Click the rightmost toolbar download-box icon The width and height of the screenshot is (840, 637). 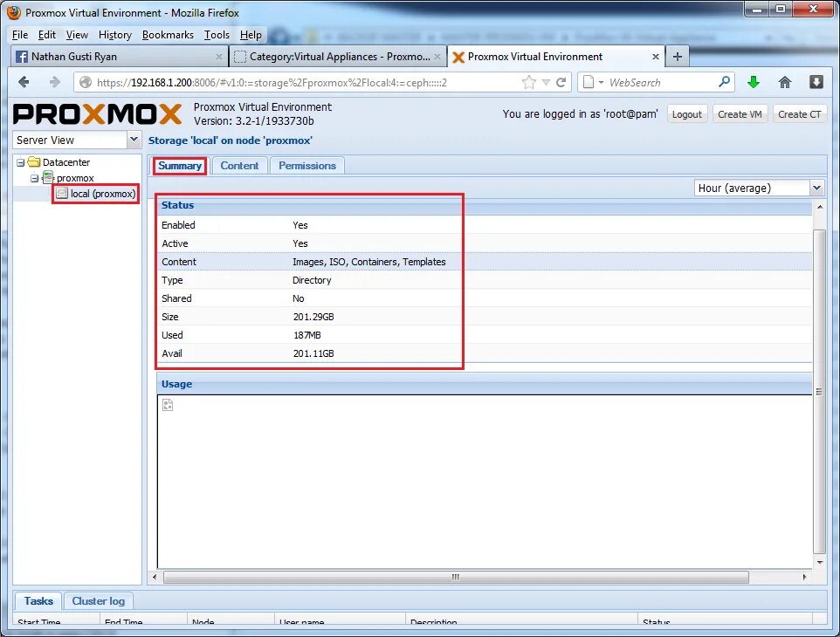(816, 82)
